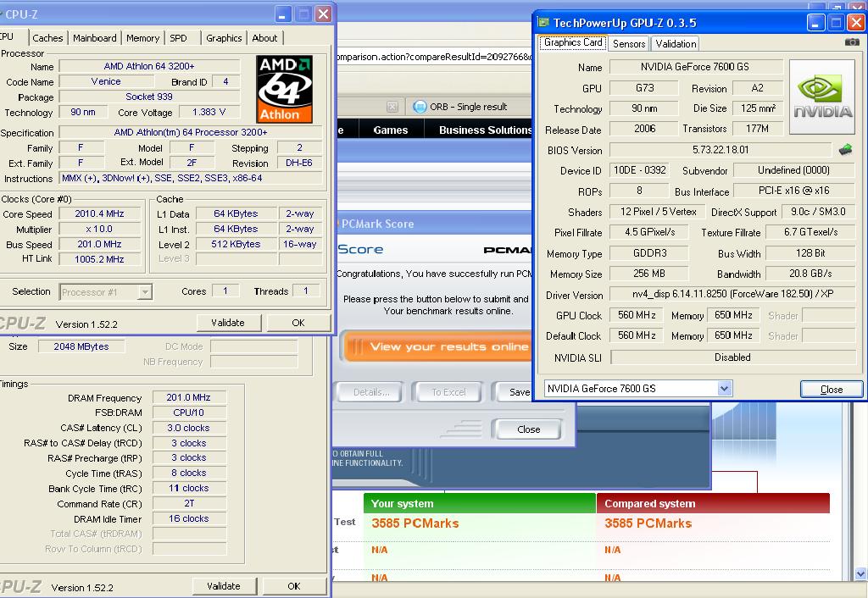Click the Compared system red header
Viewport: 868px width, 598px height.
[x=713, y=503]
